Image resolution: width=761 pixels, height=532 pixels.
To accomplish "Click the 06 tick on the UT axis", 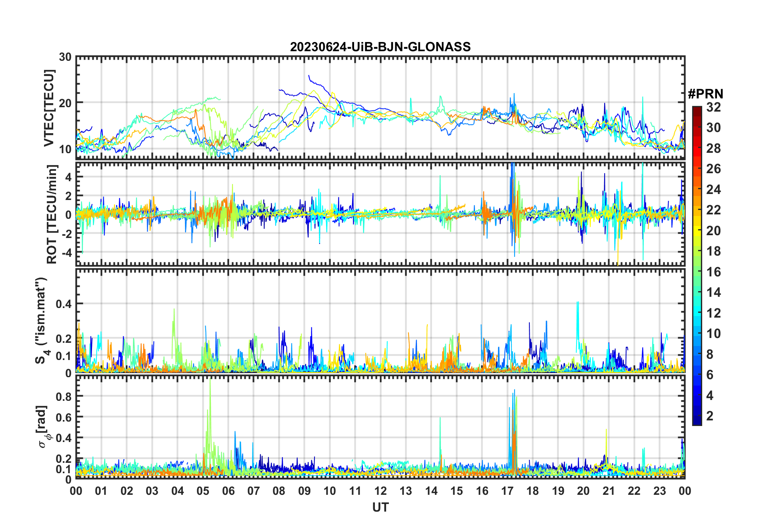I will pos(228,491).
